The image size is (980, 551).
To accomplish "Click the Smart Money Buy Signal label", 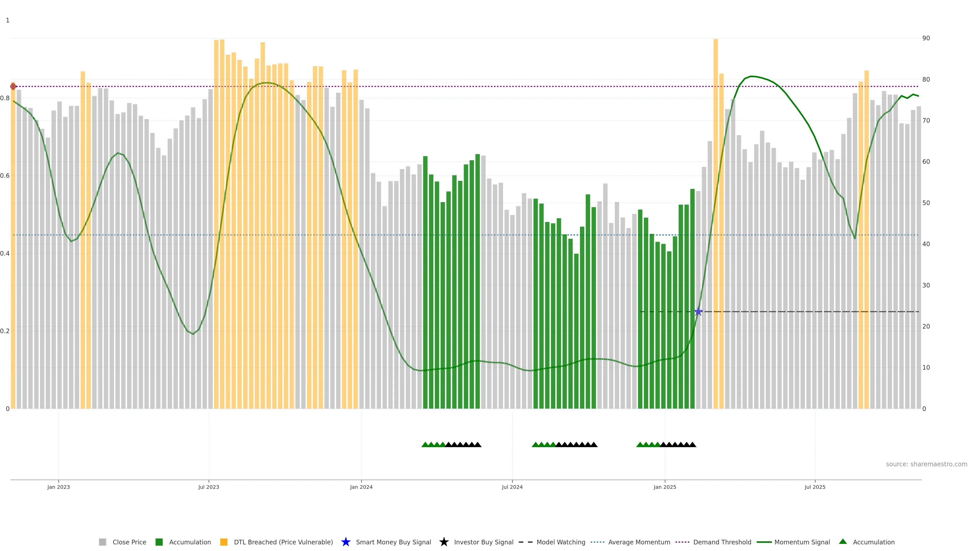I will point(393,542).
